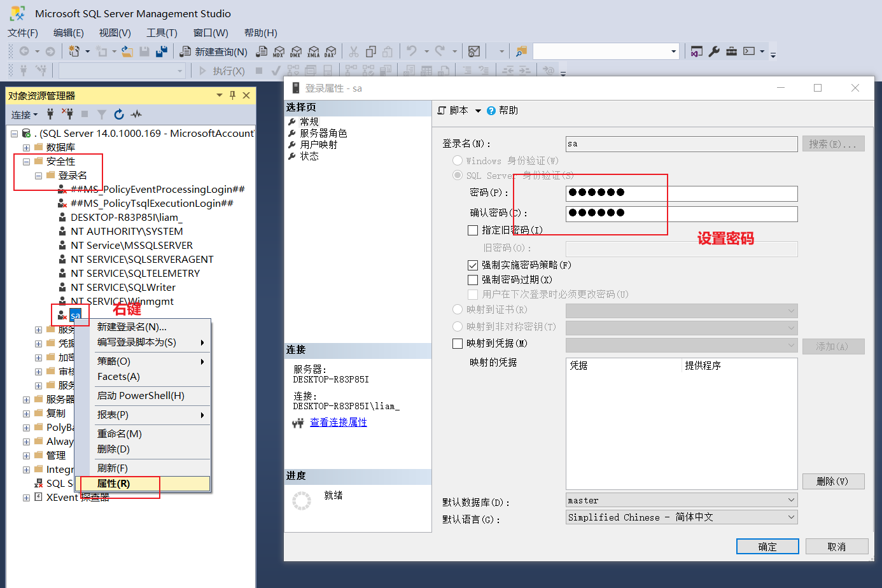Viewport: 882px width, 588px height.
Task: Click the view connection properties link
Action: pyautogui.click(x=339, y=423)
